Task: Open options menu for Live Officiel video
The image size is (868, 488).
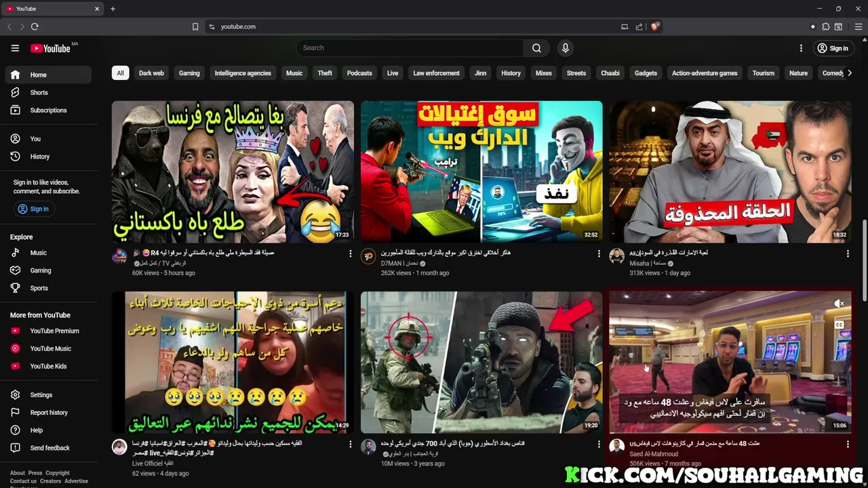Action: (x=351, y=444)
